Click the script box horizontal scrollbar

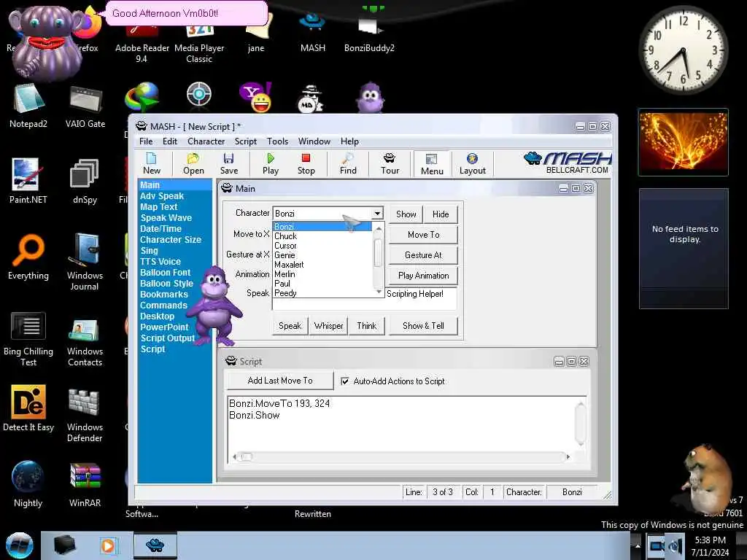pos(400,457)
